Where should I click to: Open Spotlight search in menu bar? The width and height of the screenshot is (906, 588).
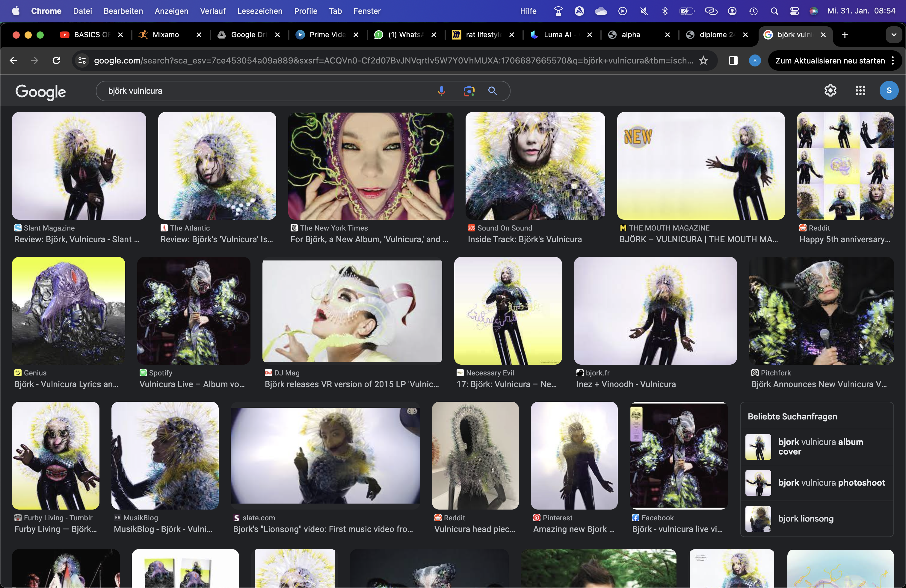pos(774,11)
